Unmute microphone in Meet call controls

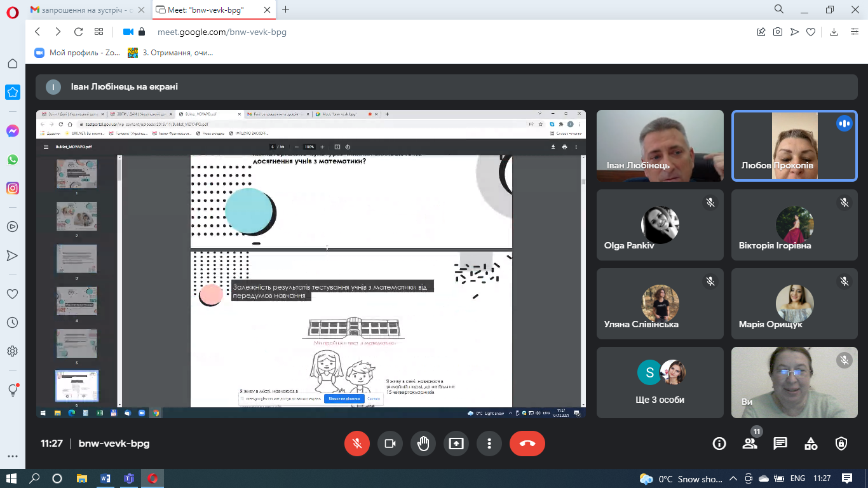point(357,444)
